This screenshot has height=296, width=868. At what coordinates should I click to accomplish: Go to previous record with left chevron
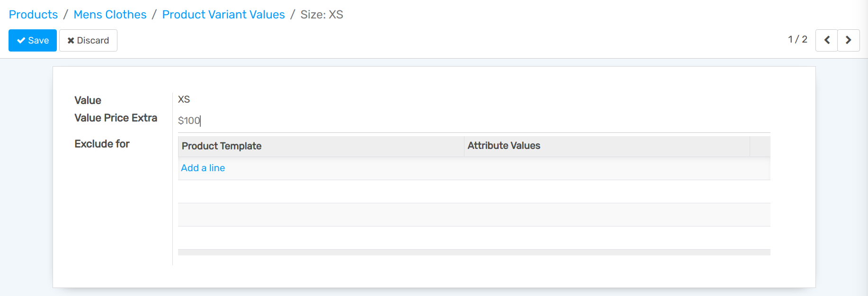click(x=826, y=40)
